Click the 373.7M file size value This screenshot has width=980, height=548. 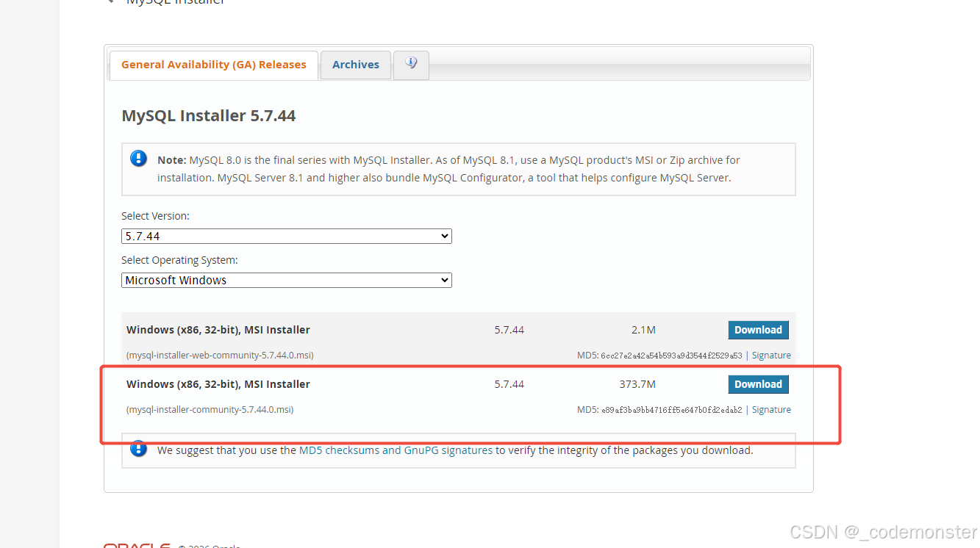coord(637,384)
